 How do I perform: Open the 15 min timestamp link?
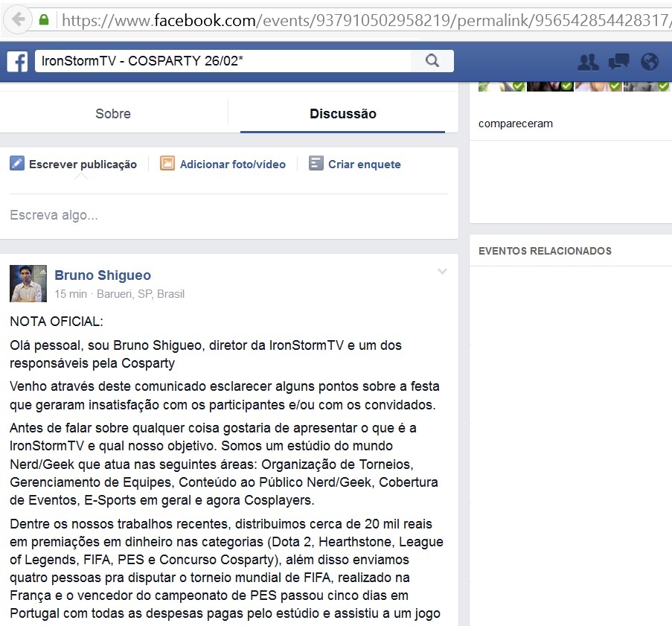click(x=71, y=294)
